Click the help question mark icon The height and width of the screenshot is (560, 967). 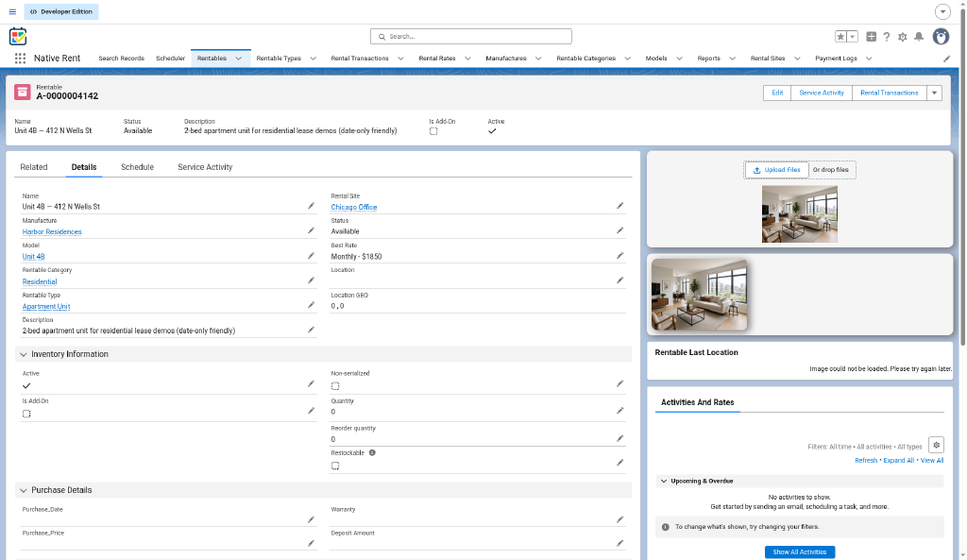coord(886,37)
